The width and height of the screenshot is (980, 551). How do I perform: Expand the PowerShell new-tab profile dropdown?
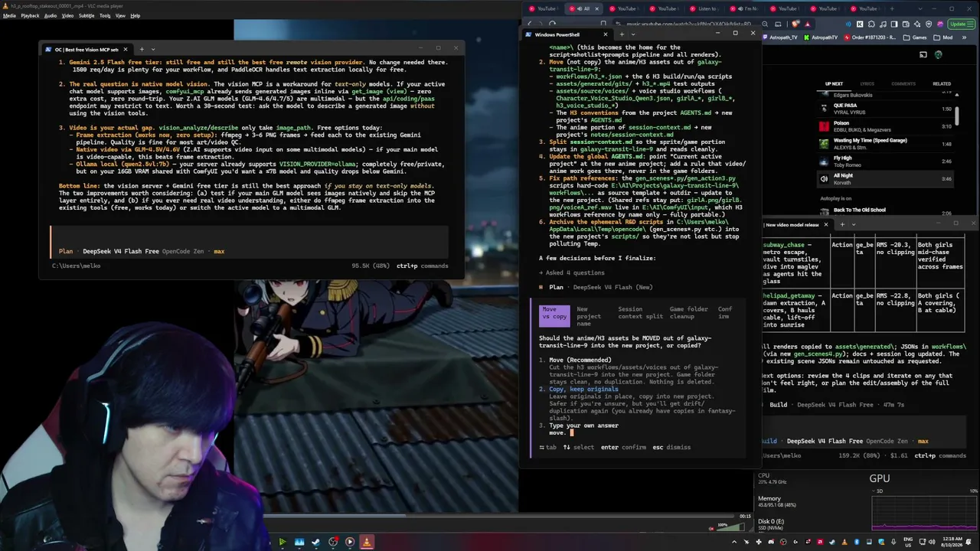[x=632, y=34]
